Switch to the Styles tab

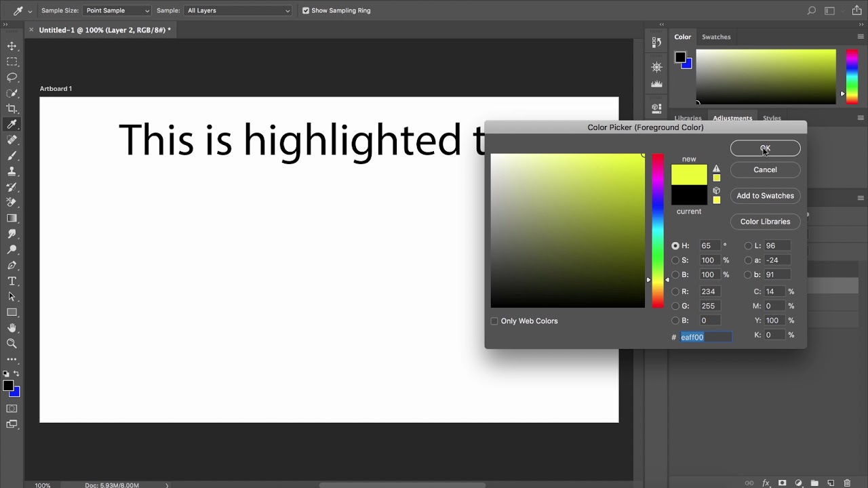point(772,119)
